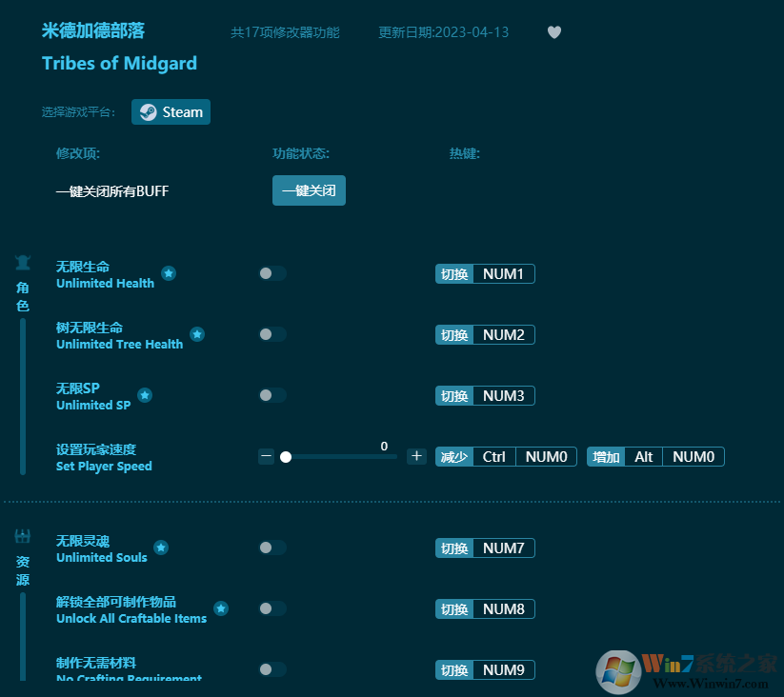784x697 pixels.
Task: Turn on the Unlimited Souls toggle
Action: (272, 548)
